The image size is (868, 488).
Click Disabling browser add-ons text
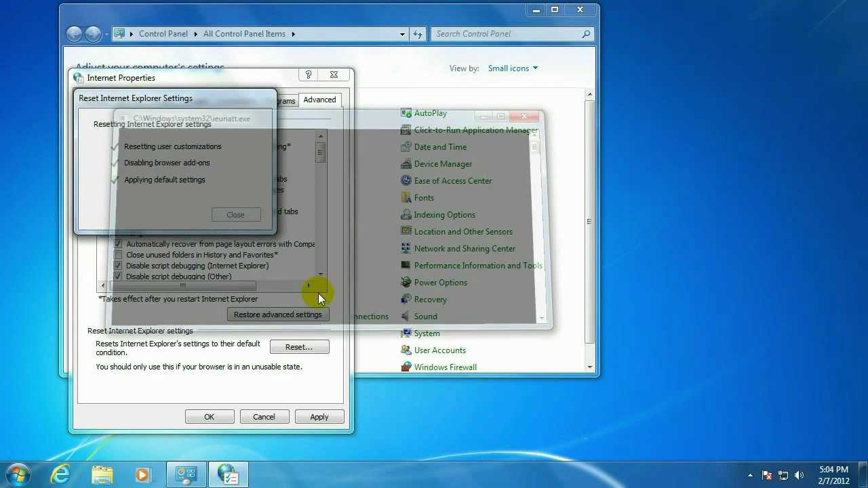point(167,163)
